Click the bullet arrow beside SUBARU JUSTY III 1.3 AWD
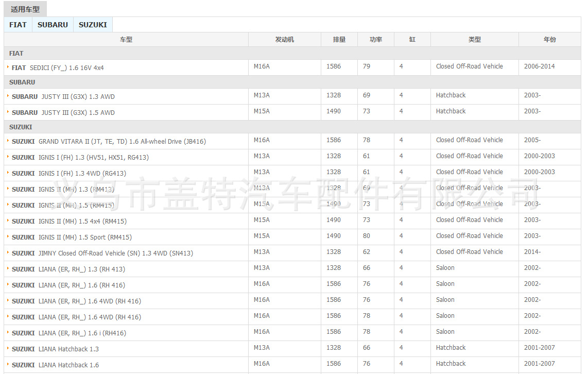The image size is (588, 374). (x=8, y=96)
